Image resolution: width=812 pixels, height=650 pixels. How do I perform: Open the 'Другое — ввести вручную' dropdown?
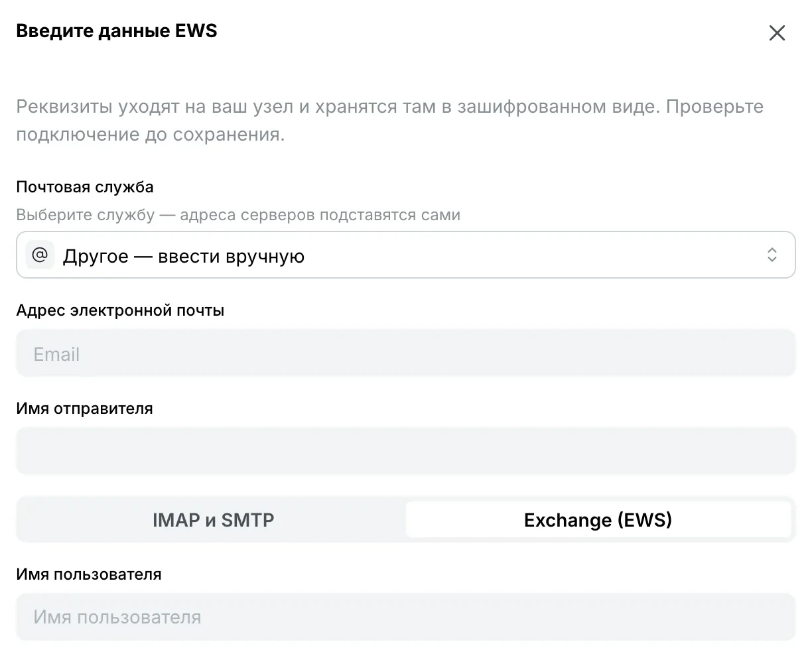(x=406, y=255)
